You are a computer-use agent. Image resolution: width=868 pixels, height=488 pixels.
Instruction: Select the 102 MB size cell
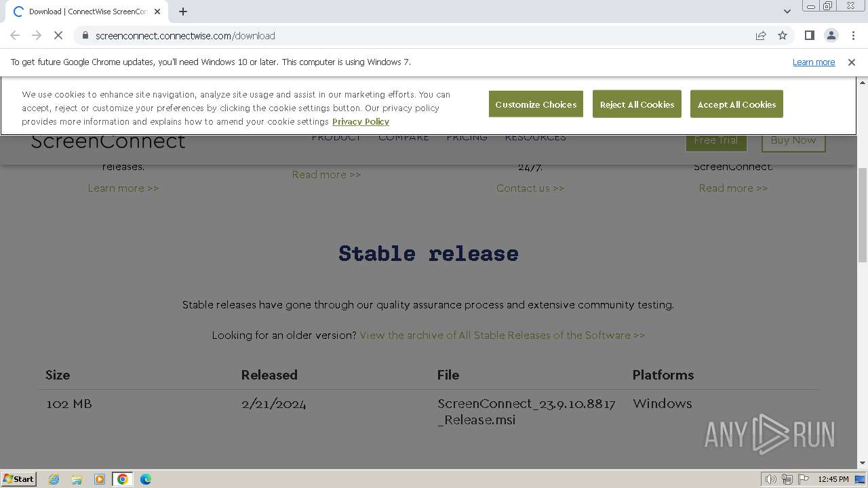coord(69,404)
